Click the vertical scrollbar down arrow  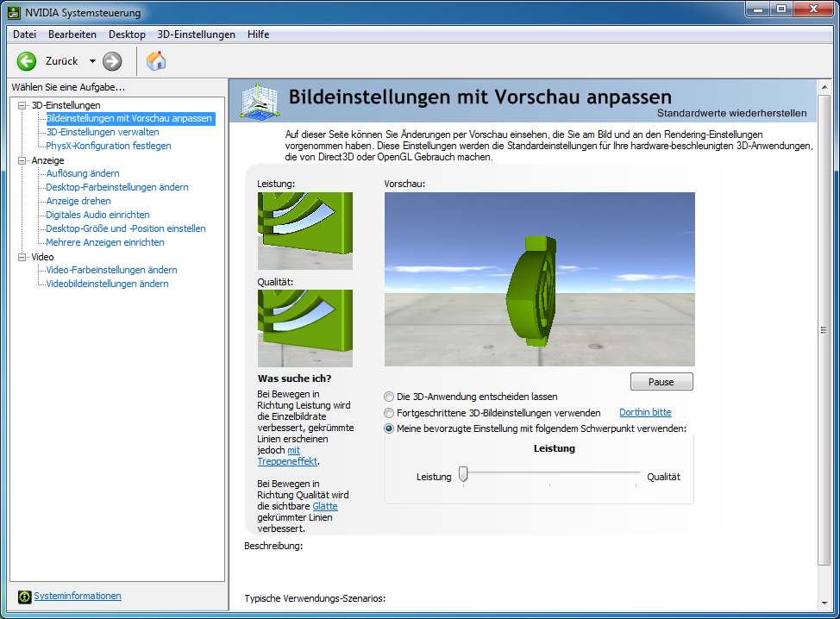point(824,603)
